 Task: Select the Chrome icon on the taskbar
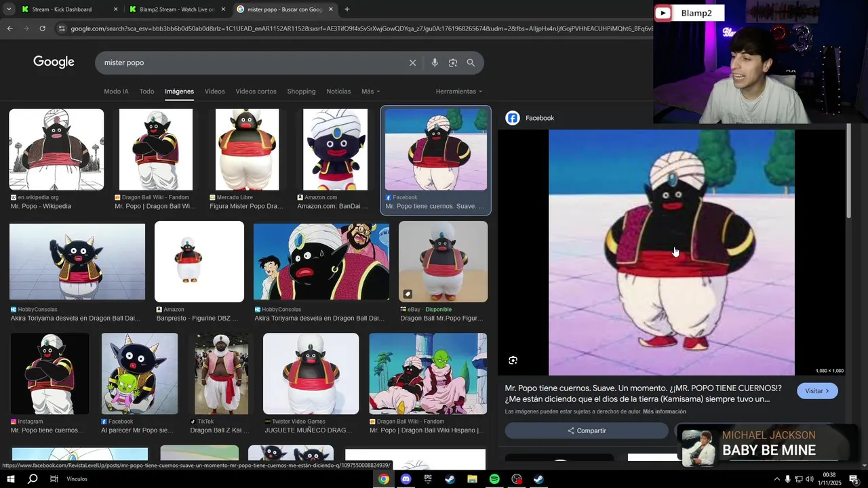384,479
